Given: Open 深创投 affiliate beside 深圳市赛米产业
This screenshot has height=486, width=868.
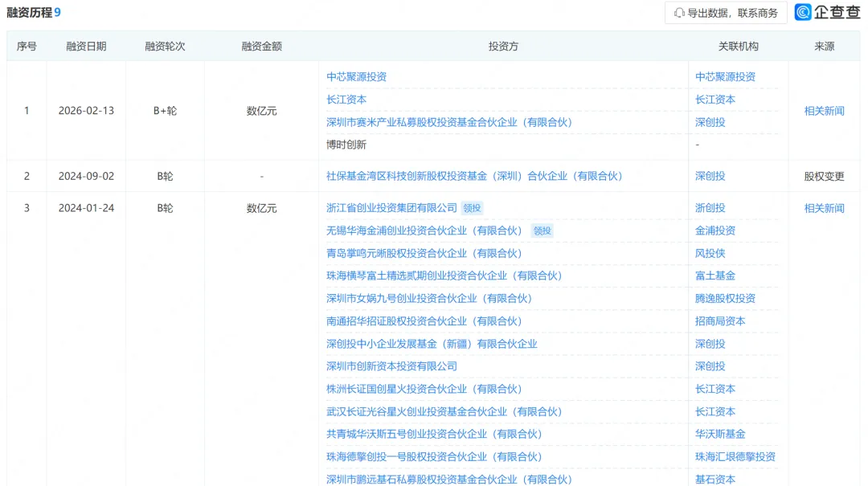Looking at the screenshot, I should click(710, 122).
